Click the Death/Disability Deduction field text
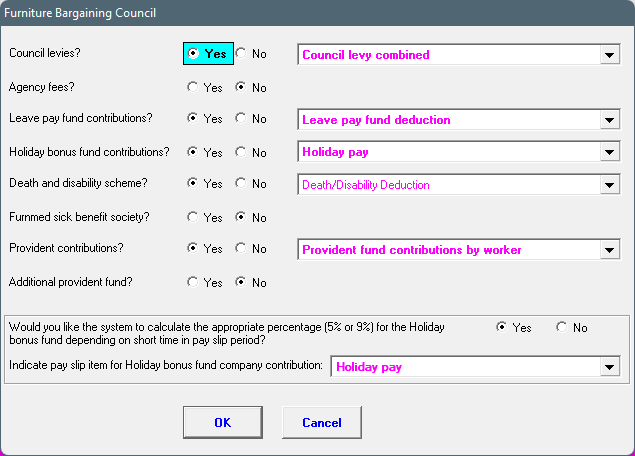This screenshot has width=635, height=456. [366, 185]
